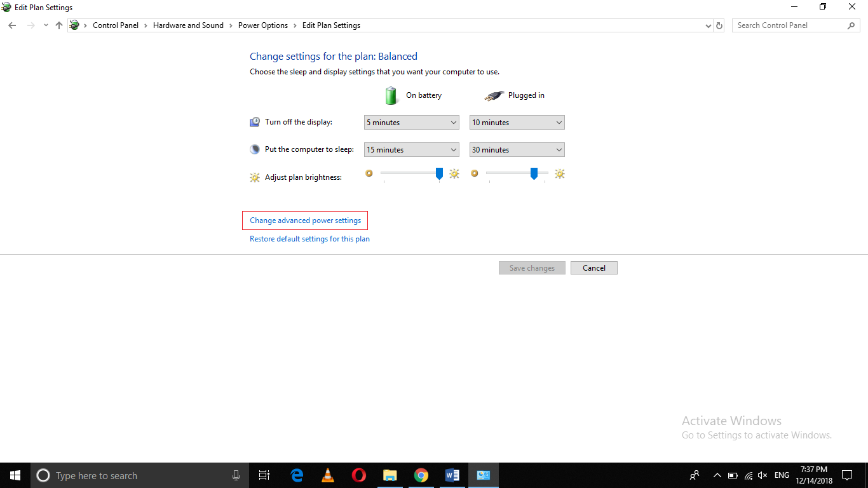This screenshot has height=488, width=868.
Task: Click Restore default settings for this plan
Action: coord(309,238)
